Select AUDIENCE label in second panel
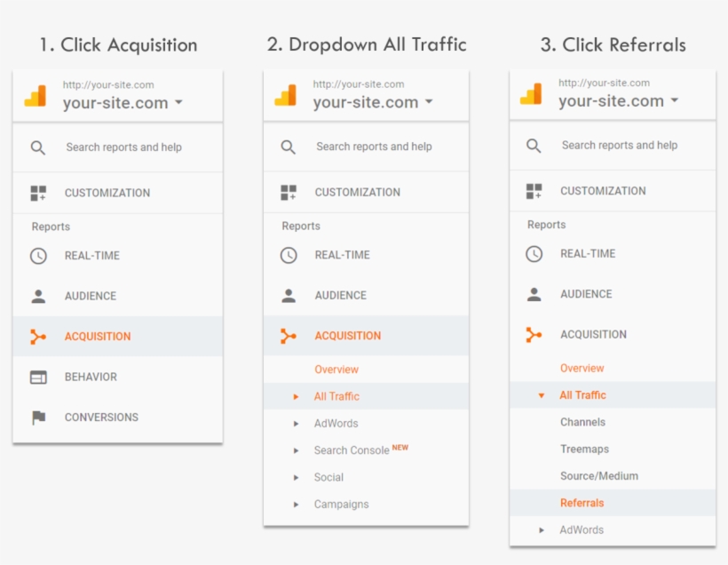This screenshot has height=565, width=728. pyautogui.click(x=340, y=296)
